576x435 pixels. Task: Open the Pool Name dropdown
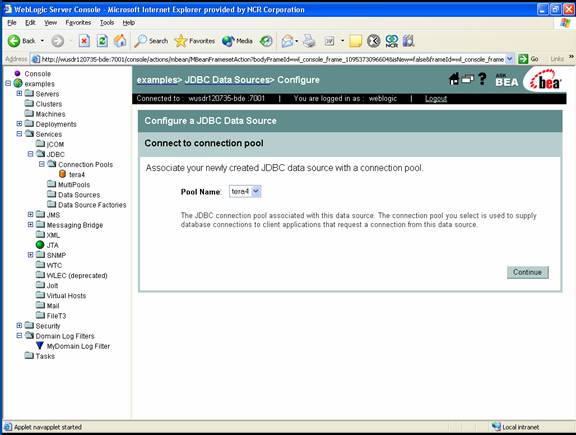[245, 191]
